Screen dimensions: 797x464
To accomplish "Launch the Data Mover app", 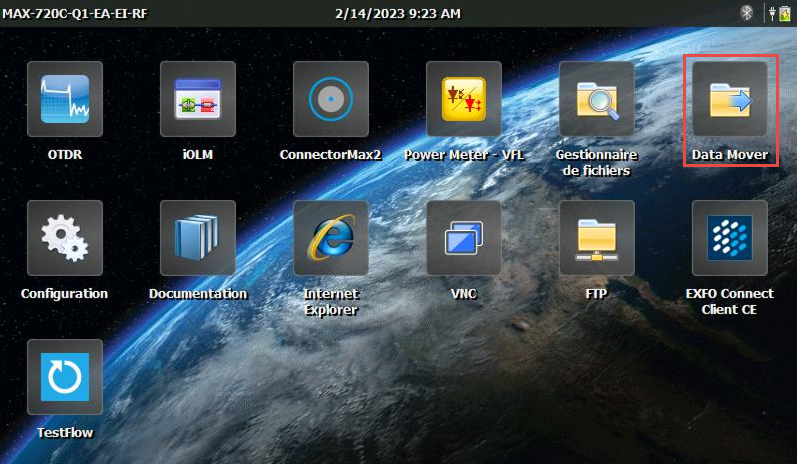I will 730,99.
